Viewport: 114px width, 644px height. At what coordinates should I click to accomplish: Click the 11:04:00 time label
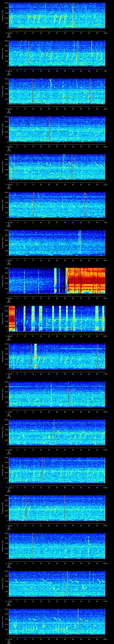point(9,147)
